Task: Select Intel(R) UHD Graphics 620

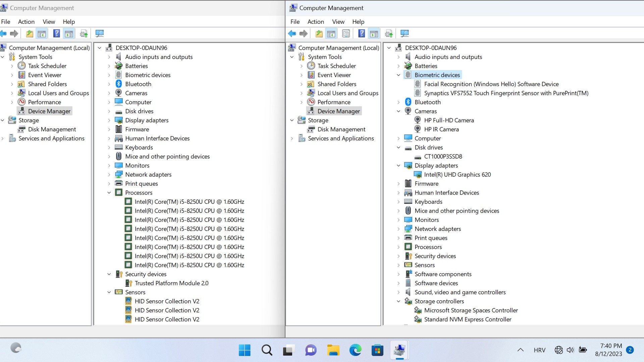Action: (x=457, y=175)
